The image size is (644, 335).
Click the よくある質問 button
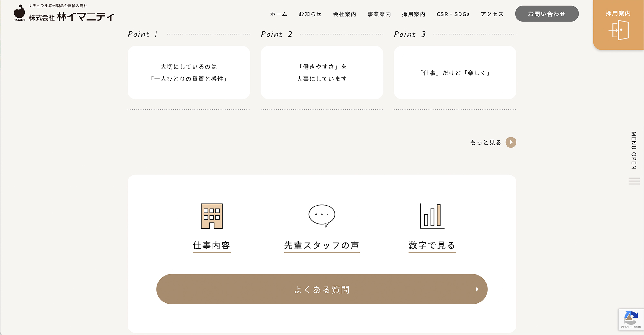(x=322, y=289)
